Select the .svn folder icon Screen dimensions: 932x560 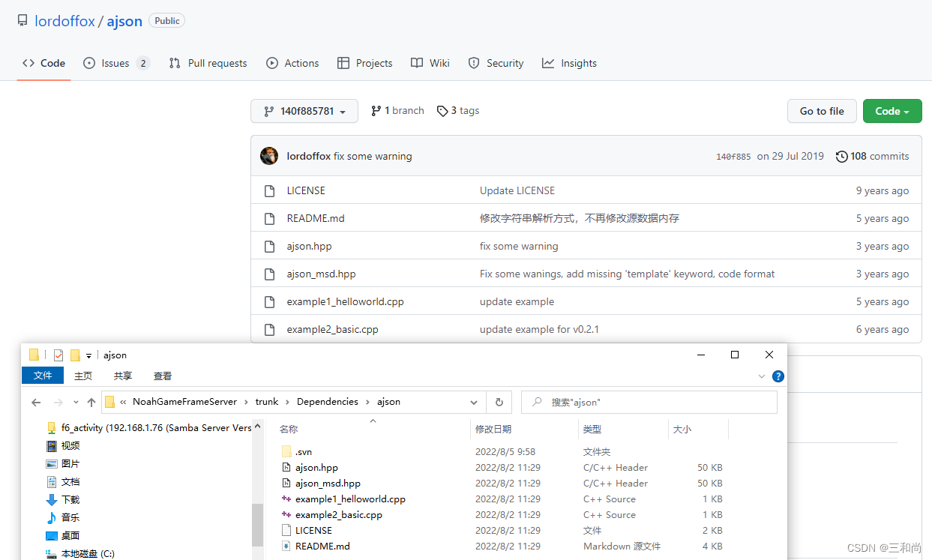coord(286,452)
